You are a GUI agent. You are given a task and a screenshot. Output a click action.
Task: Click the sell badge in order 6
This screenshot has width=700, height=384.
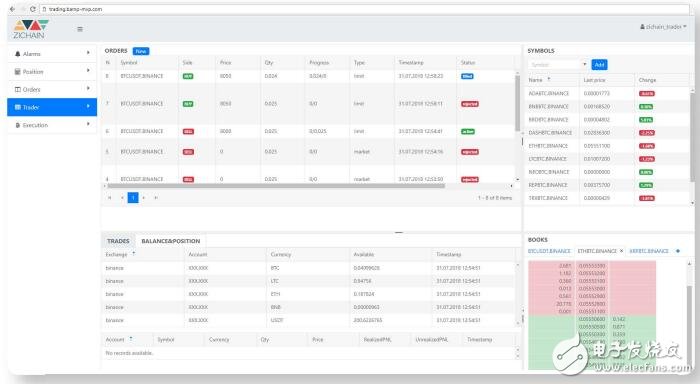coord(188,132)
